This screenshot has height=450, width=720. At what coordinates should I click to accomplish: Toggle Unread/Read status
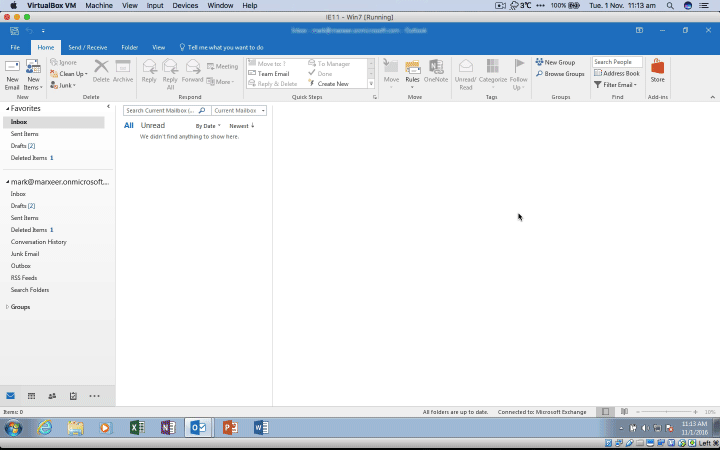(466, 75)
